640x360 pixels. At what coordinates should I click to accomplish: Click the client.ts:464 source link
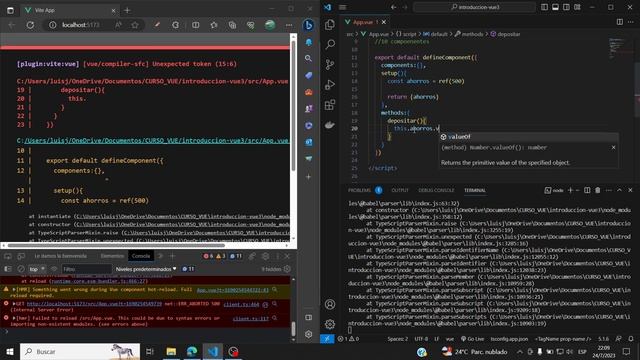click(x=241, y=304)
